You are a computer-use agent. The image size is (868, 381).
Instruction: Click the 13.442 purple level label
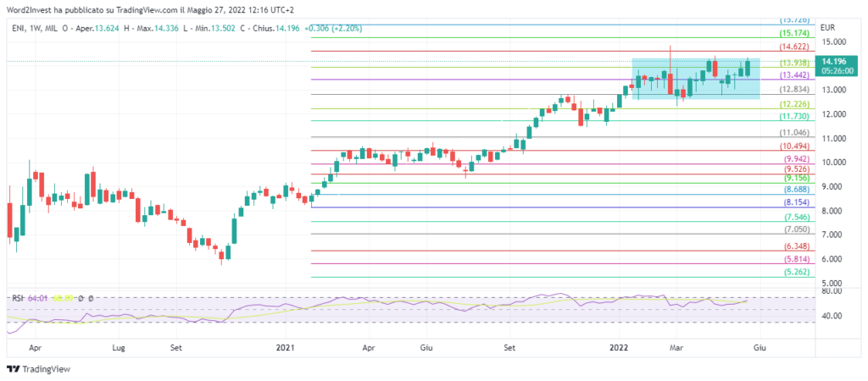(x=794, y=75)
